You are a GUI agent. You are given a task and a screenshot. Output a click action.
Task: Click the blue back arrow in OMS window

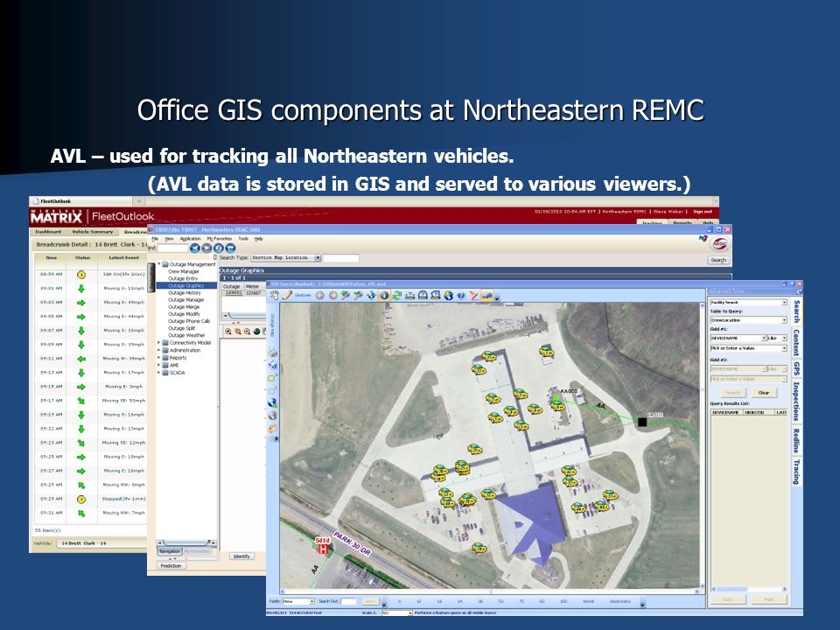[x=195, y=248]
